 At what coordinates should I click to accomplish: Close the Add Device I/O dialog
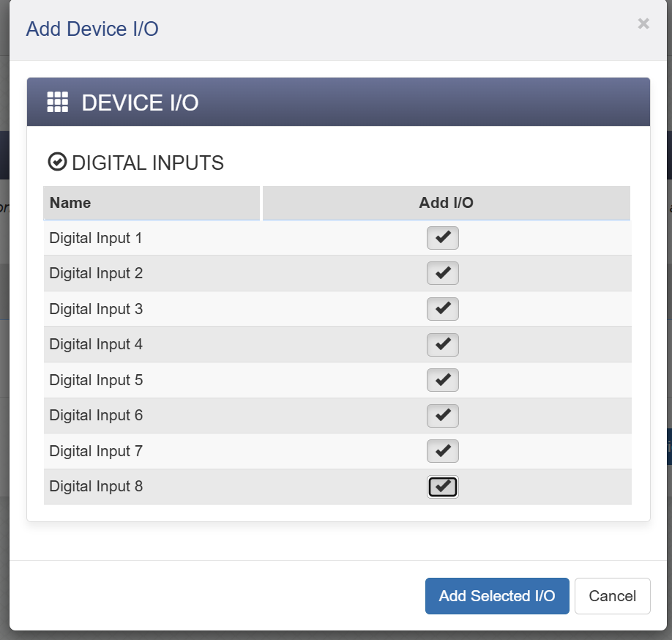click(643, 24)
